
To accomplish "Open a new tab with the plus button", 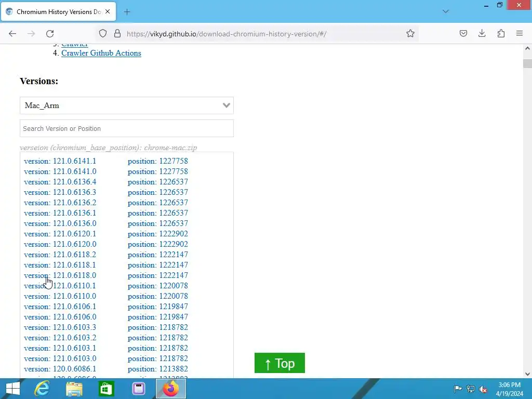I will 127,12.
